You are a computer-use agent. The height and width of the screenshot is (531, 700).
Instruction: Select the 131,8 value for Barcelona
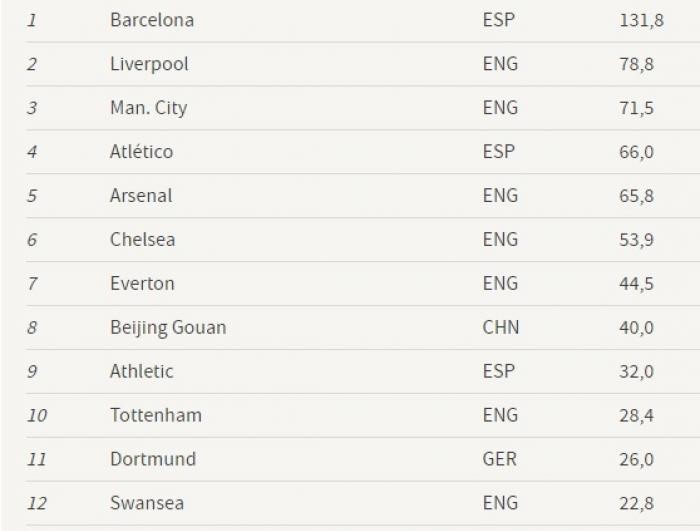642,21
